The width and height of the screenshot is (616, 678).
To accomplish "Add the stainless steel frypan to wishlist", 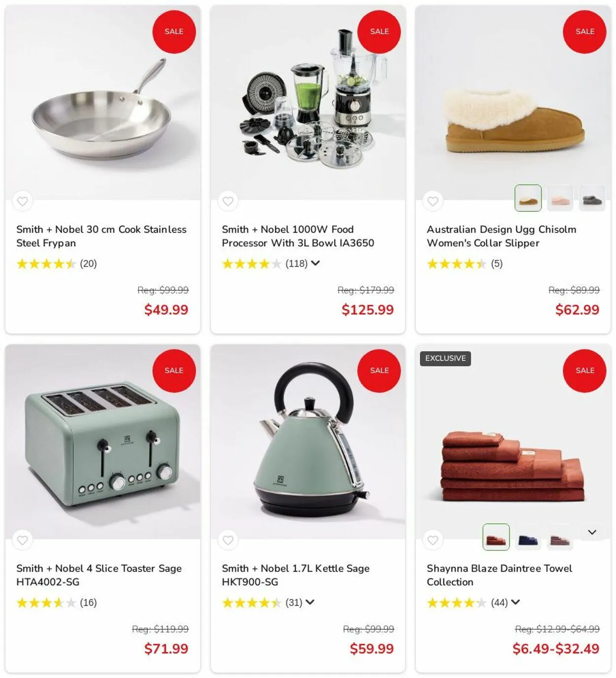I will [x=22, y=201].
